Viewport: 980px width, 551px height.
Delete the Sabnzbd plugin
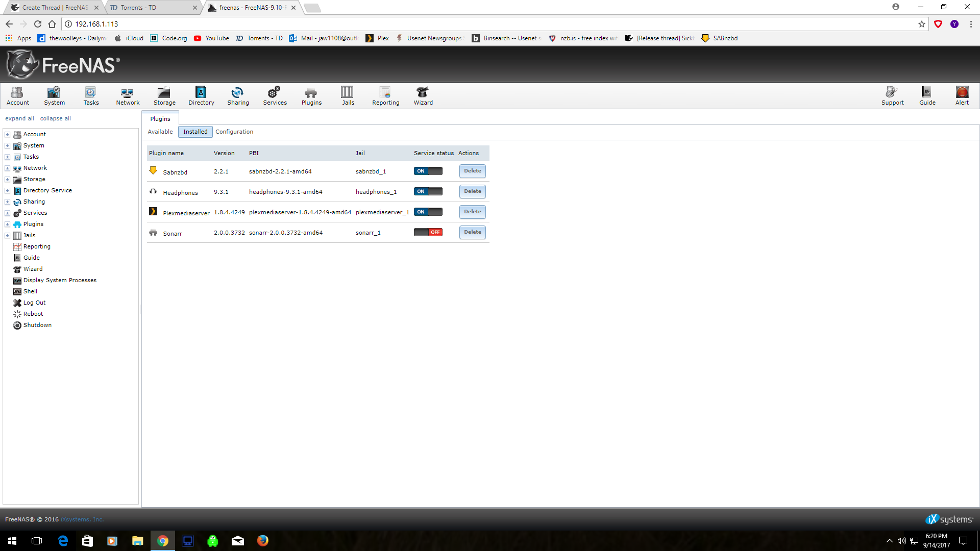pyautogui.click(x=473, y=171)
